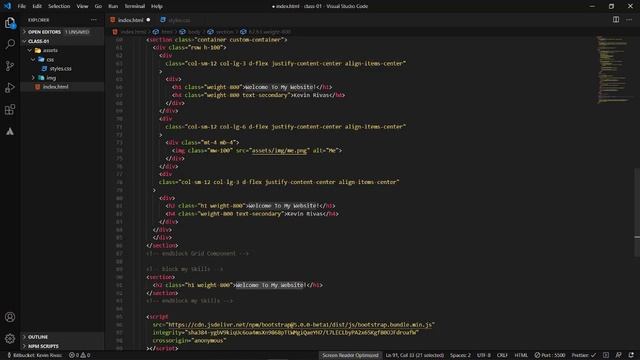This screenshot has width=640, height=360.
Task: Click the unsaved dot on index.html tab
Action: tap(148, 20)
